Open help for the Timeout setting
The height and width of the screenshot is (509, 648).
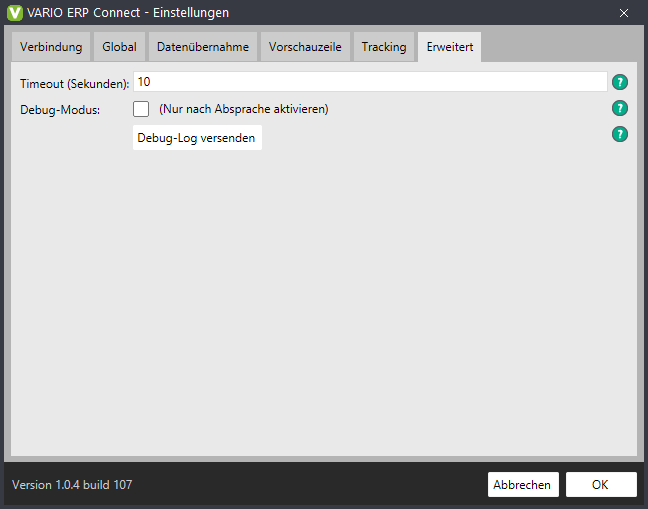[619, 82]
